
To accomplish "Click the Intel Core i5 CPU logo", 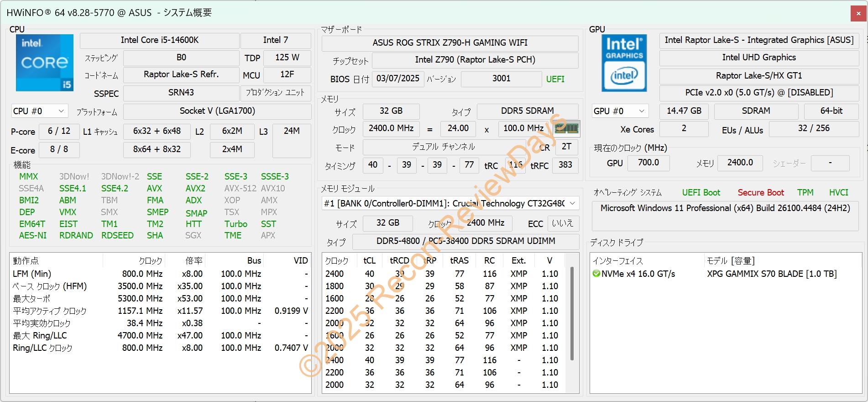I will [x=44, y=63].
